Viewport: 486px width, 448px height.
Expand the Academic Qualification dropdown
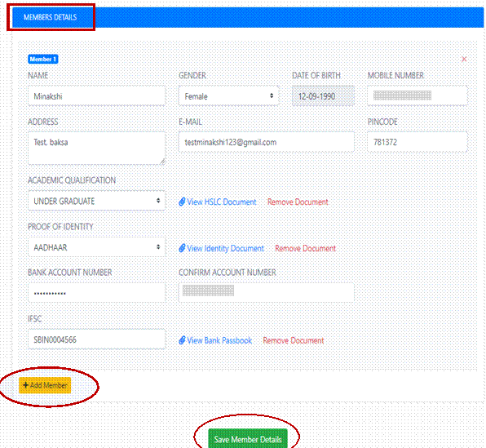pos(96,201)
